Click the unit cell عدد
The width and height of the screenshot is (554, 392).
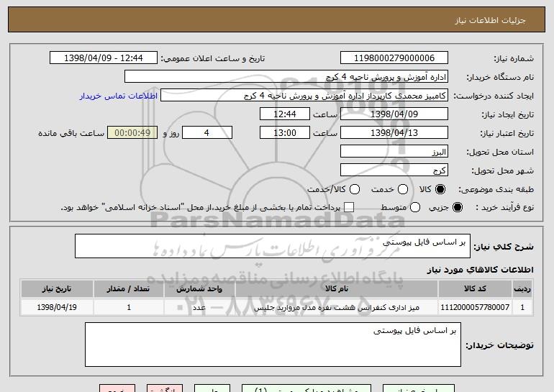point(199,307)
